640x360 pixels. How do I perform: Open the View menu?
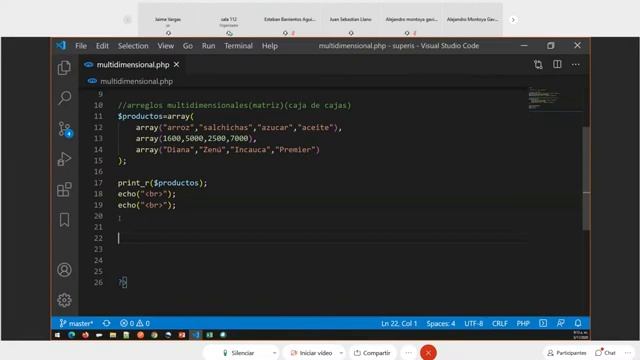[x=166, y=46]
